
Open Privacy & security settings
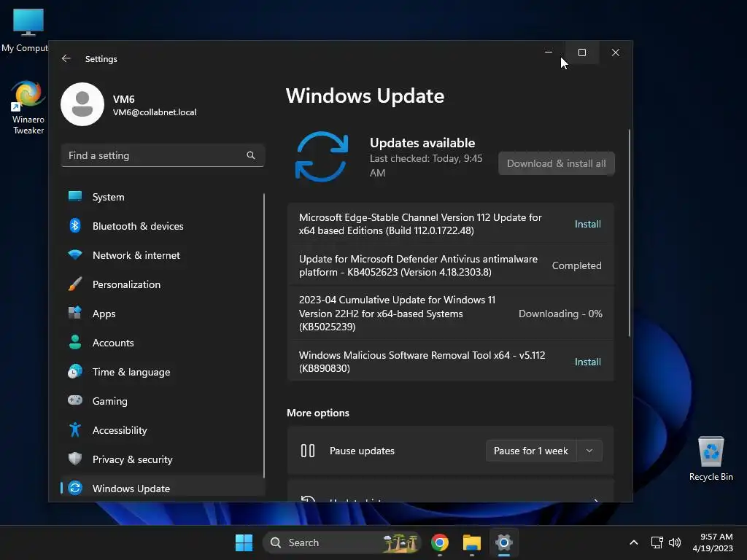(162, 459)
